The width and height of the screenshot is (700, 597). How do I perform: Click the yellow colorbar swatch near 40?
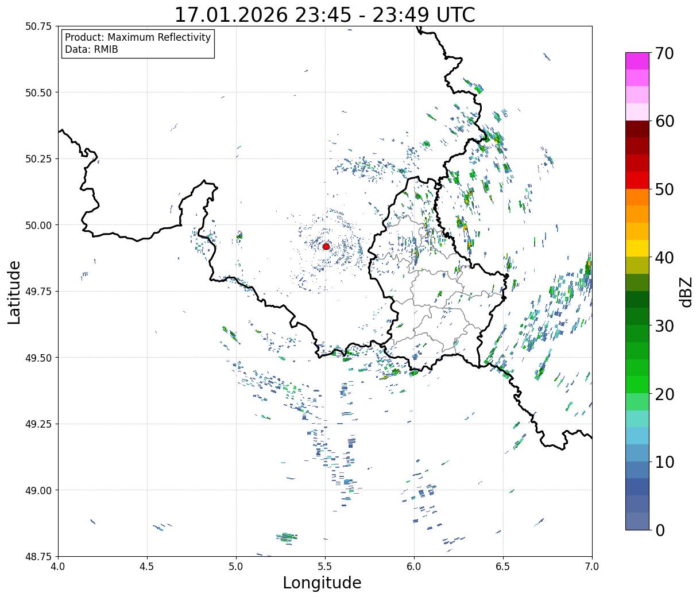pos(637,248)
